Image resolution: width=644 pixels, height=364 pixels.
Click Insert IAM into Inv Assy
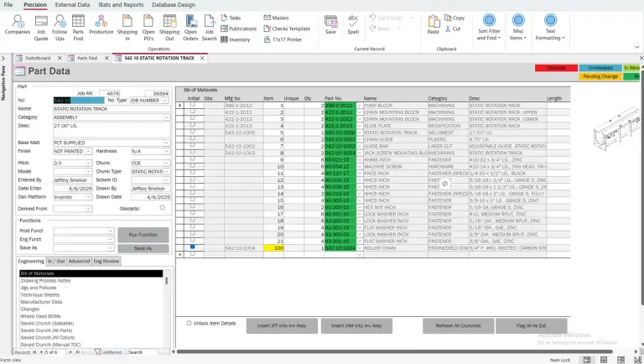point(356,325)
